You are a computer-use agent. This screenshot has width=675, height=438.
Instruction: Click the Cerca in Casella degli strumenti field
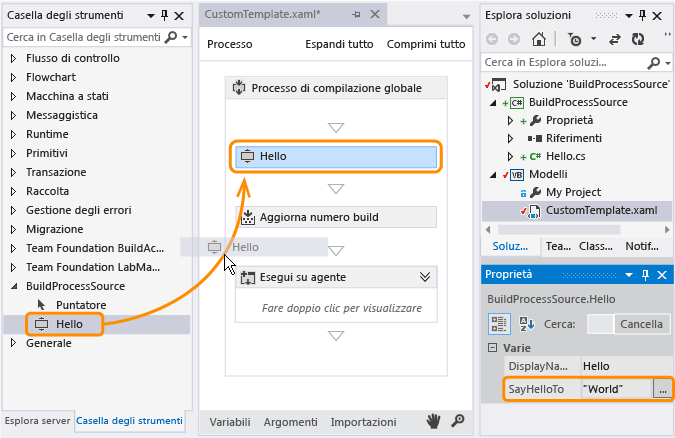84,37
